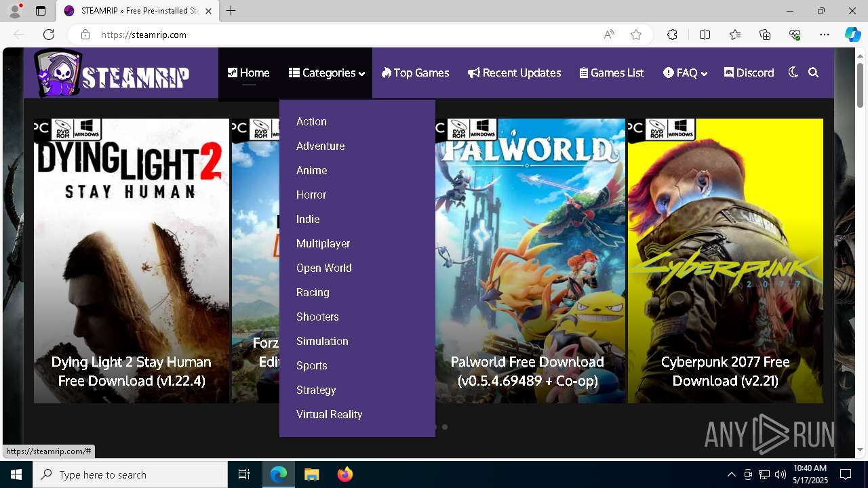868x488 pixels.
Task: Click Microsoft Edge taskbar icon
Action: coord(279,474)
